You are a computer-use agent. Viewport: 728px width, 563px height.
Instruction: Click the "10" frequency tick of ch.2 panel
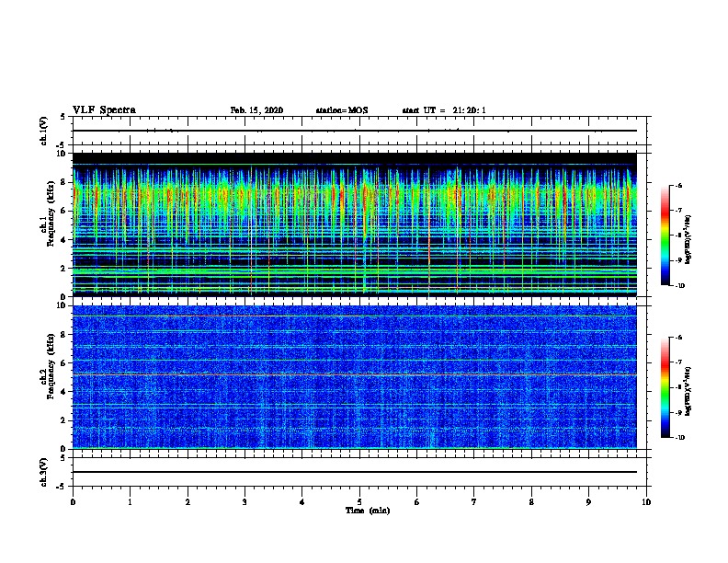point(62,305)
